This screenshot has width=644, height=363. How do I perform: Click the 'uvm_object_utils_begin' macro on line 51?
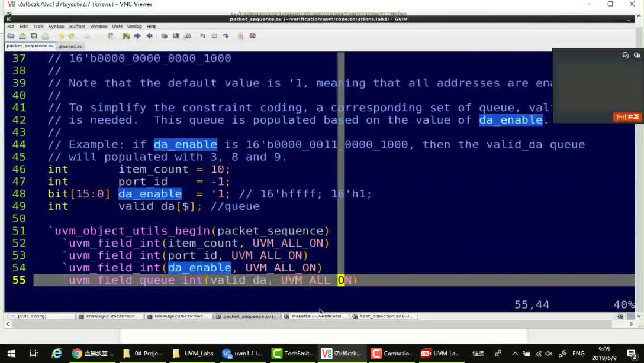pos(132,231)
